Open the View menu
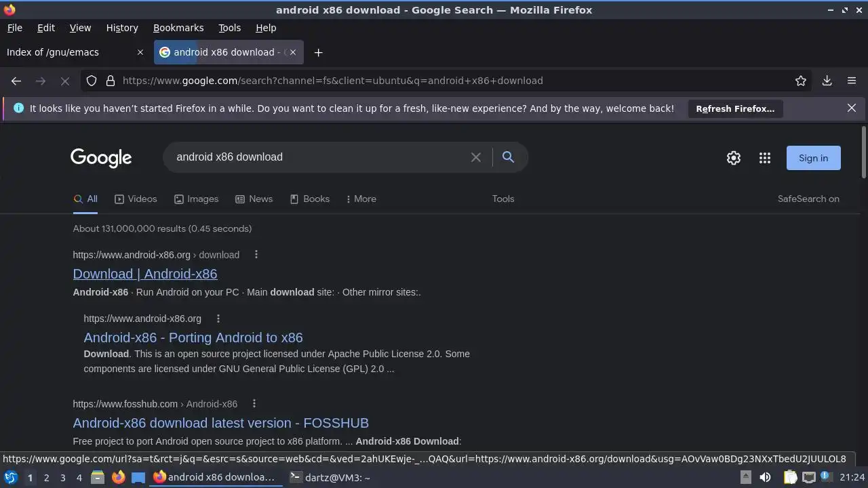868x488 pixels. click(80, 28)
